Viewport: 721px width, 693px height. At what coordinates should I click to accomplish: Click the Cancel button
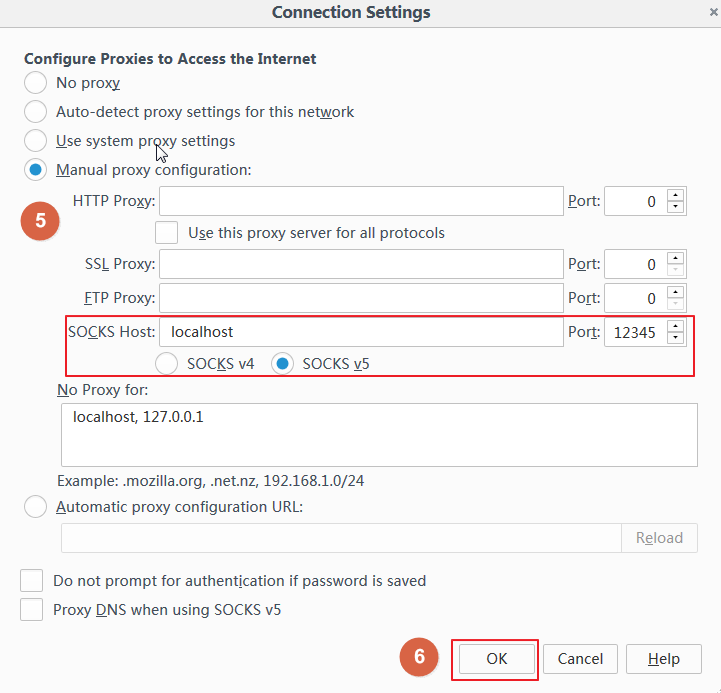pyautogui.click(x=580, y=659)
